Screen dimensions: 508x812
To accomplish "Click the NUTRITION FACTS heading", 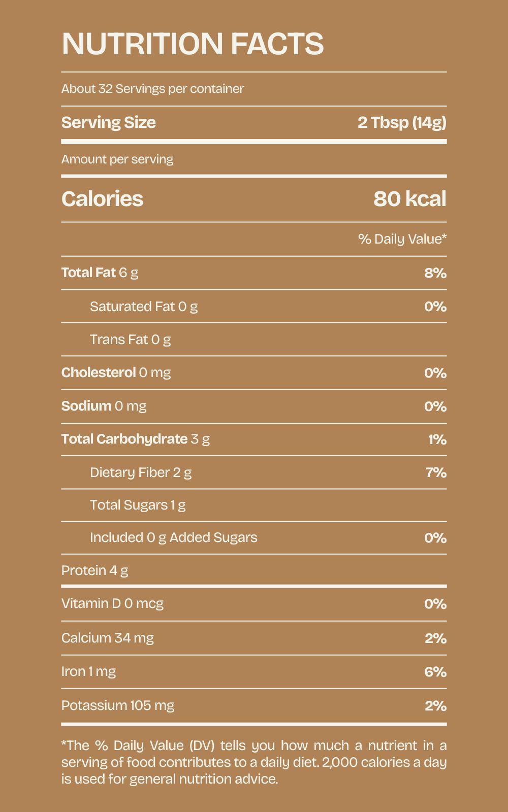I will (x=193, y=44).
